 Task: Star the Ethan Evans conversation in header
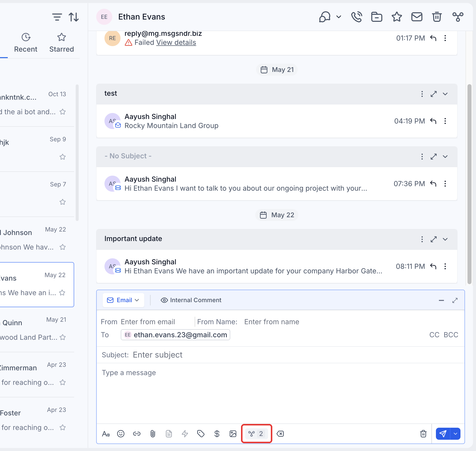point(397,17)
